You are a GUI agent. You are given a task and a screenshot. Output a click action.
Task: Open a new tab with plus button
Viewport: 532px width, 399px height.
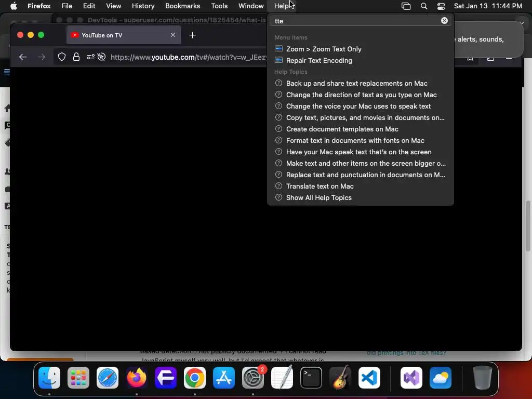192,35
